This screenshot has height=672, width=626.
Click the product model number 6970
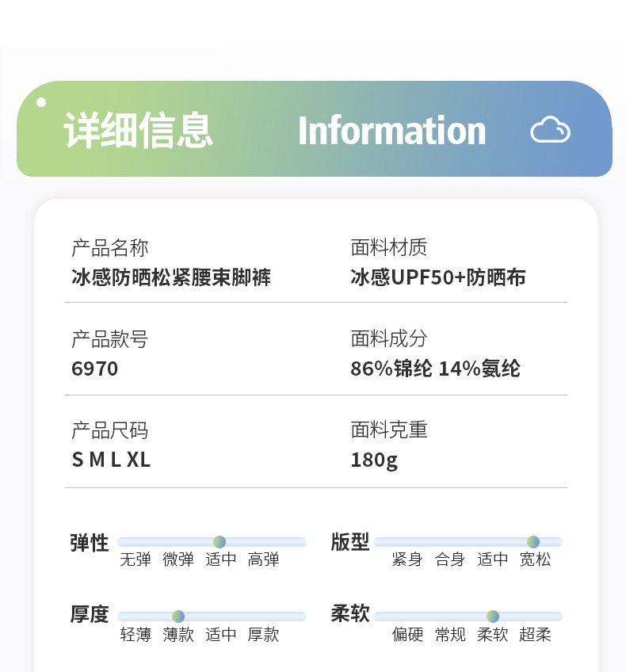95,368
